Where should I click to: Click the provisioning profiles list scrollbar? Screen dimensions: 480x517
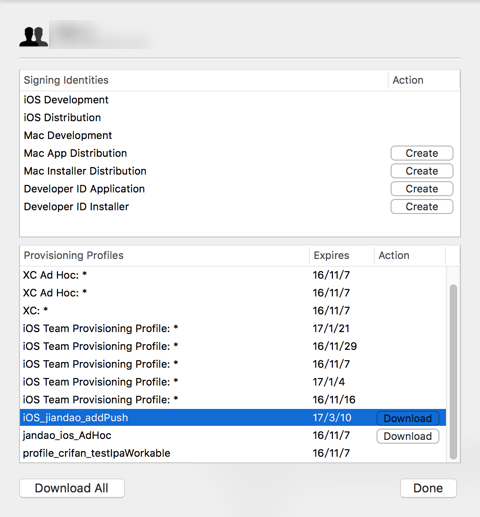453,372
